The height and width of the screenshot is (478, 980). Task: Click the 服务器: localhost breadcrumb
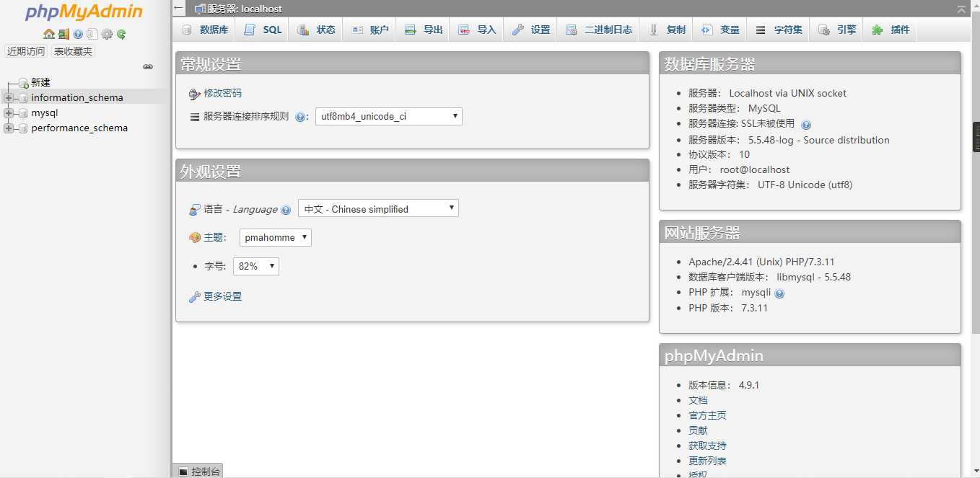pos(245,9)
